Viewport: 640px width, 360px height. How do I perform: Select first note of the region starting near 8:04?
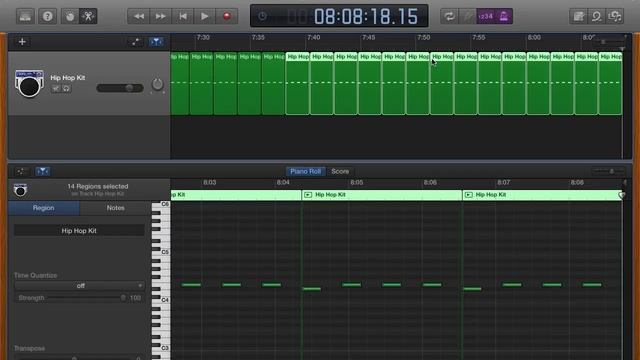311,289
